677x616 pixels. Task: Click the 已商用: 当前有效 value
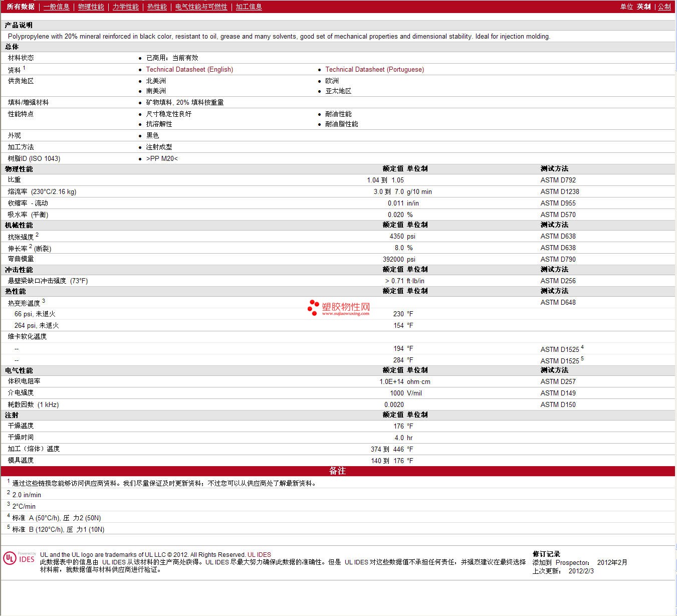172,58
